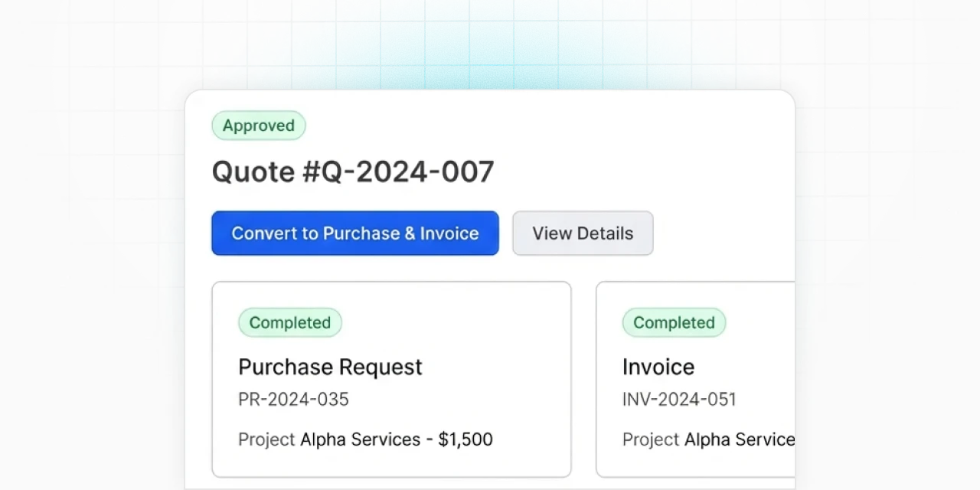
Task: Click the Approved status badge
Action: click(259, 126)
